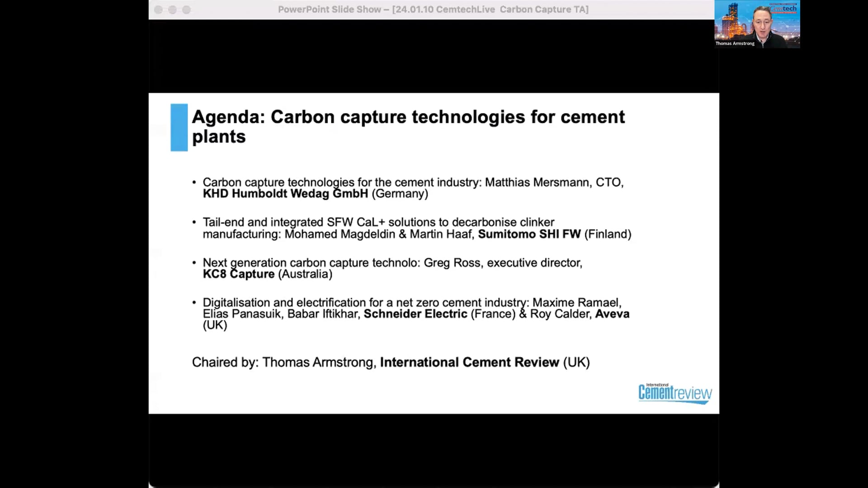
Task: Click the close button of slideshow window
Action: point(158,9)
